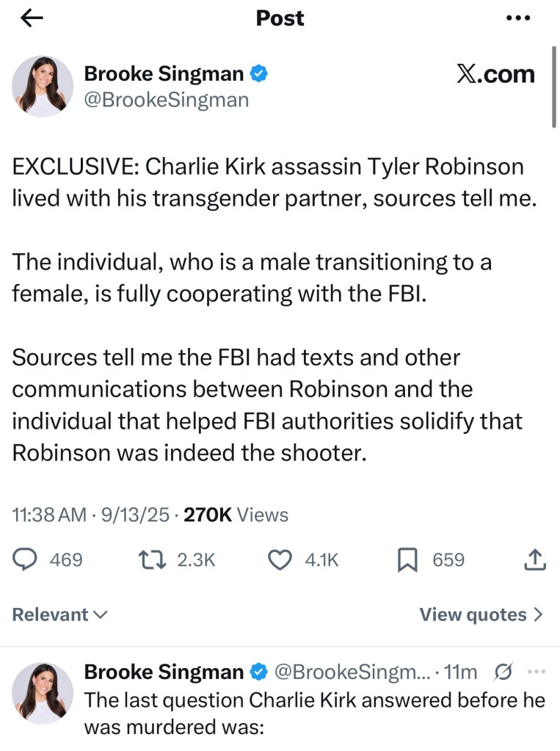The image size is (560, 751).
Task: Like the post with heart icon
Action: (279, 560)
